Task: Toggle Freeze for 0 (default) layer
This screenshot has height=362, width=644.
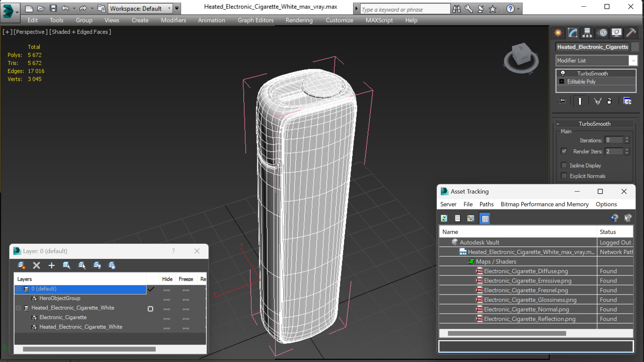Action: [x=186, y=290]
